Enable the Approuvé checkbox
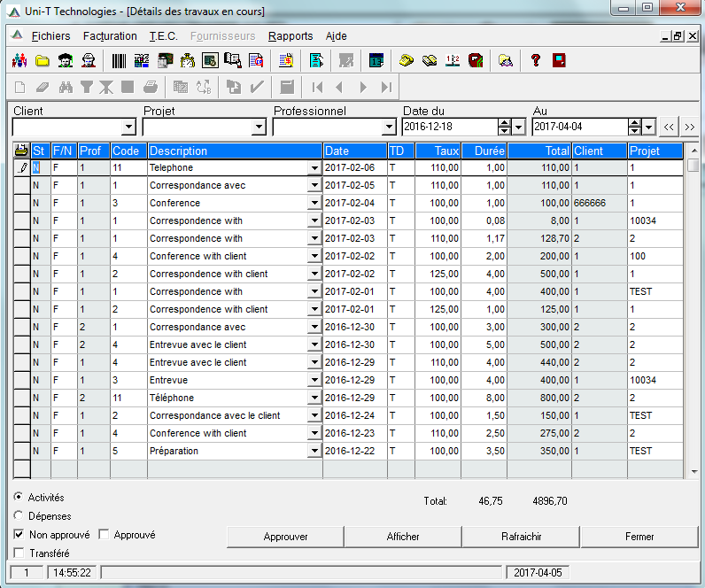The width and height of the screenshot is (705, 588). point(104,535)
